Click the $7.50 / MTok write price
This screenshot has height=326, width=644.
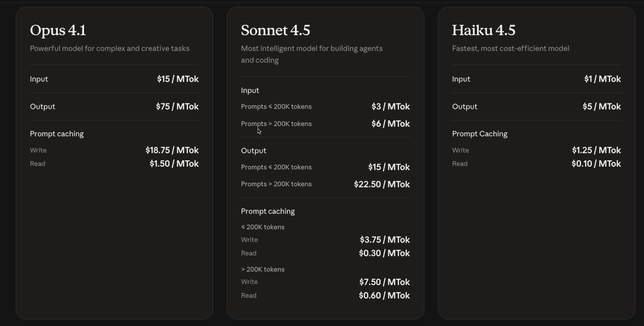[x=384, y=282]
